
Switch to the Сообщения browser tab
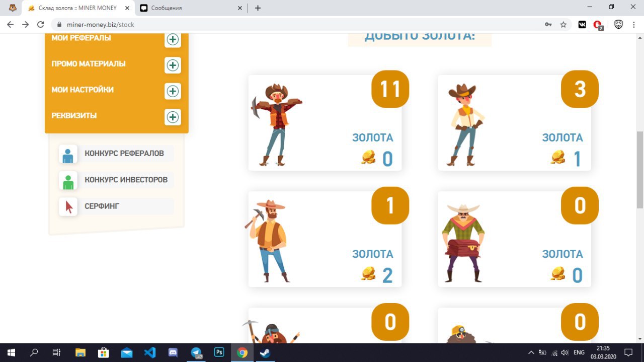coord(191,8)
